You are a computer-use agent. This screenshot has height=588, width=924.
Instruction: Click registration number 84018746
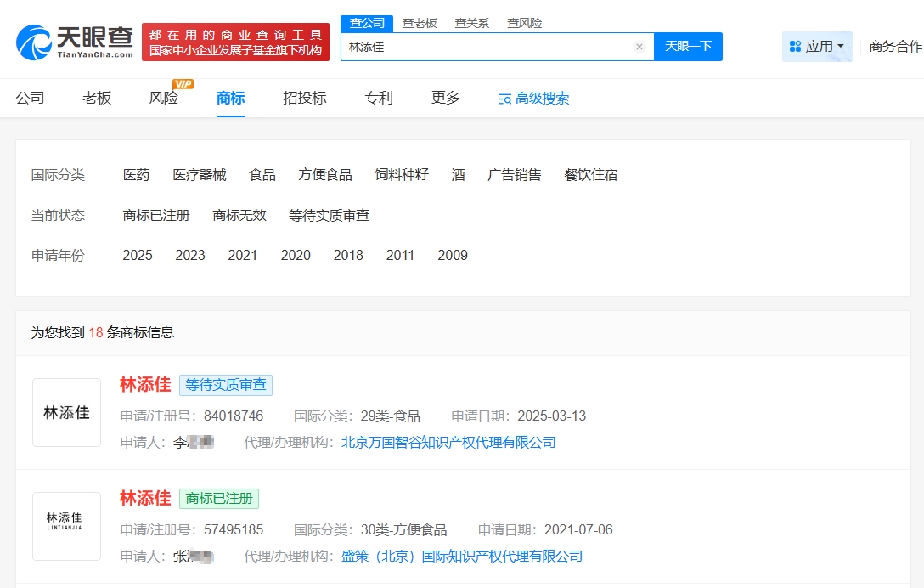pos(234,416)
